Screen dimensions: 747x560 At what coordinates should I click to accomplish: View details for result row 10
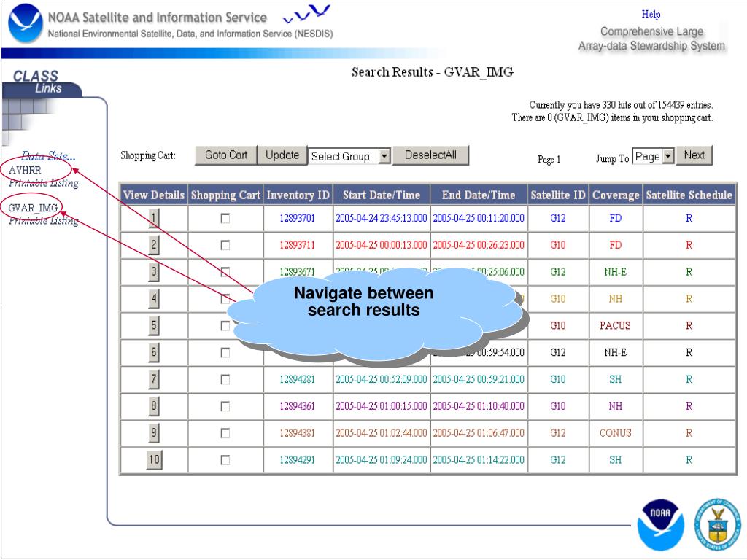(x=154, y=460)
